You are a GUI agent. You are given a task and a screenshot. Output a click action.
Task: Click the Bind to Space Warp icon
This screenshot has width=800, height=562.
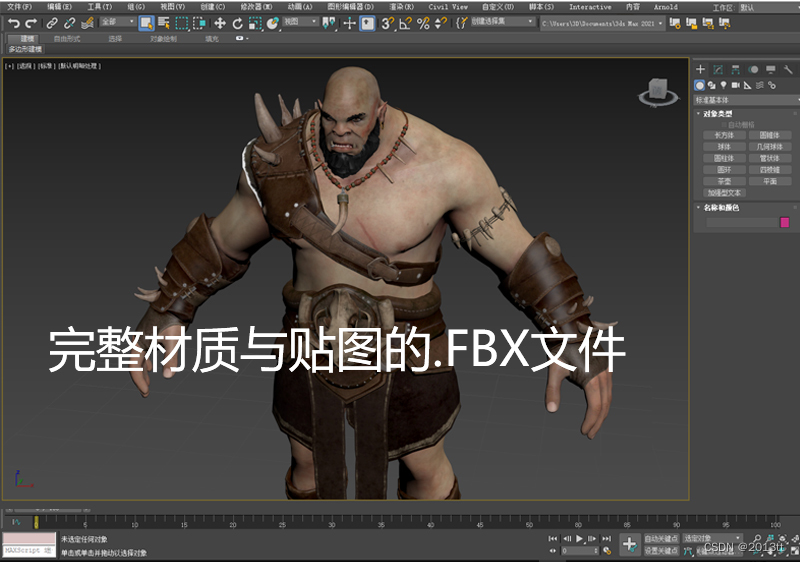click(88, 23)
